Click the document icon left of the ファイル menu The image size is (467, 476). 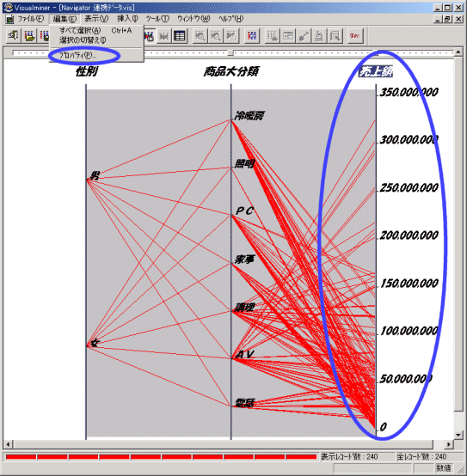pyautogui.click(x=9, y=19)
